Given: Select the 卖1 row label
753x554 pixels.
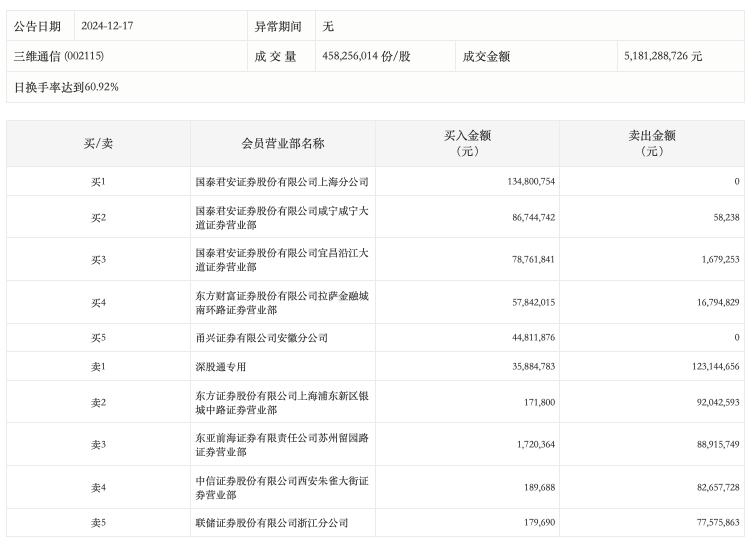Looking at the screenshot, I should pos(98,367).
